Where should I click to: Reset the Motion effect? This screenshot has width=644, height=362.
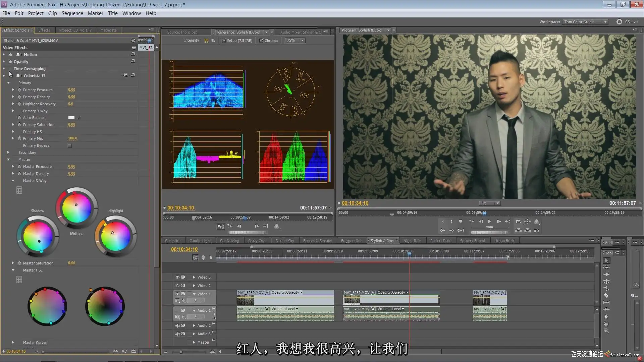[133, 54]
